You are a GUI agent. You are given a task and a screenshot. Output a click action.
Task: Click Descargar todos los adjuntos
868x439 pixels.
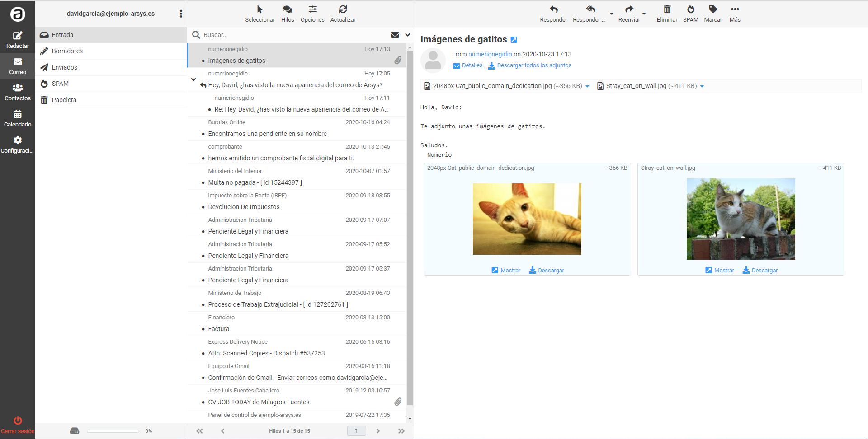tap(529, 65)
